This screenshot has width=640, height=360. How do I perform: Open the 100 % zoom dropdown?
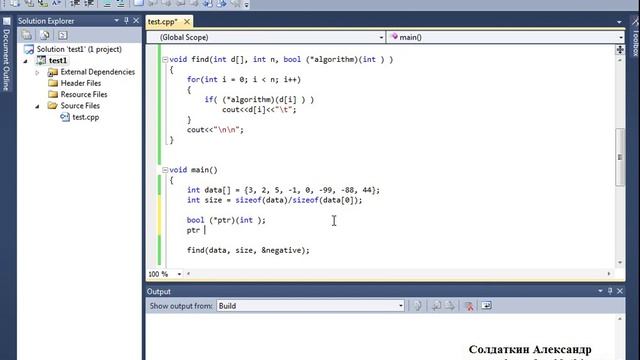[179, 274]
